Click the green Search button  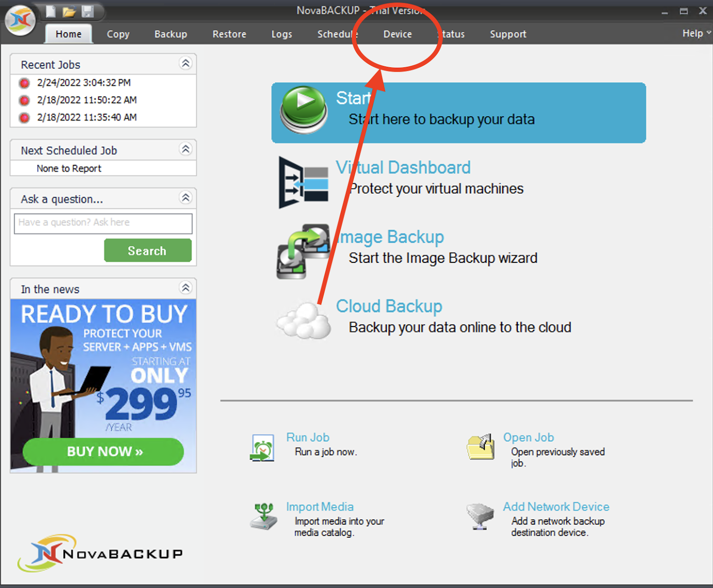tap(148, 251)
